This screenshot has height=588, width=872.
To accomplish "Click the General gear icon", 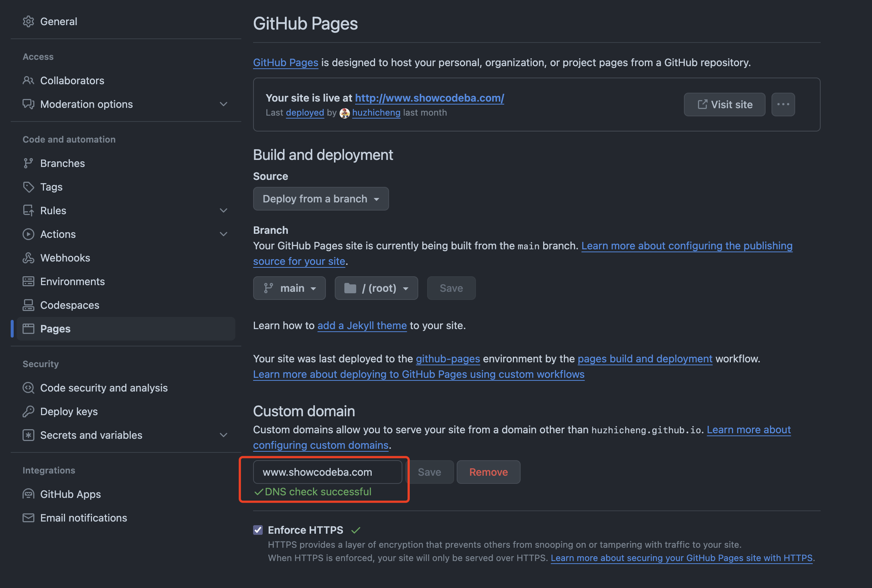I will (28, 21).
